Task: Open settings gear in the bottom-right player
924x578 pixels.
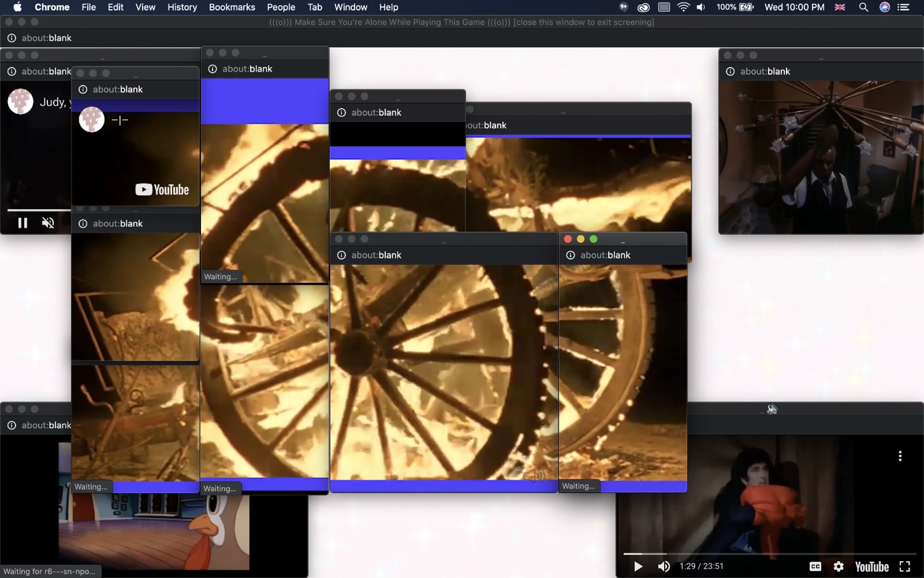Action: (x=839, y=566)
